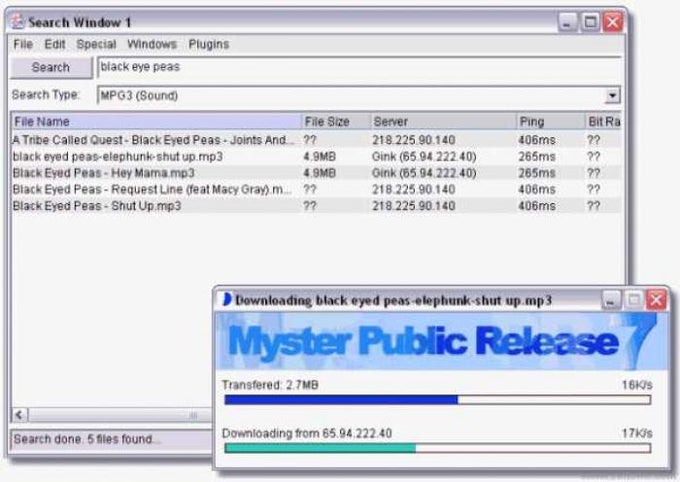This screenshot has width=680, height=482.
Task: Sort by File Size column header
Action: (x=336, y=121)
